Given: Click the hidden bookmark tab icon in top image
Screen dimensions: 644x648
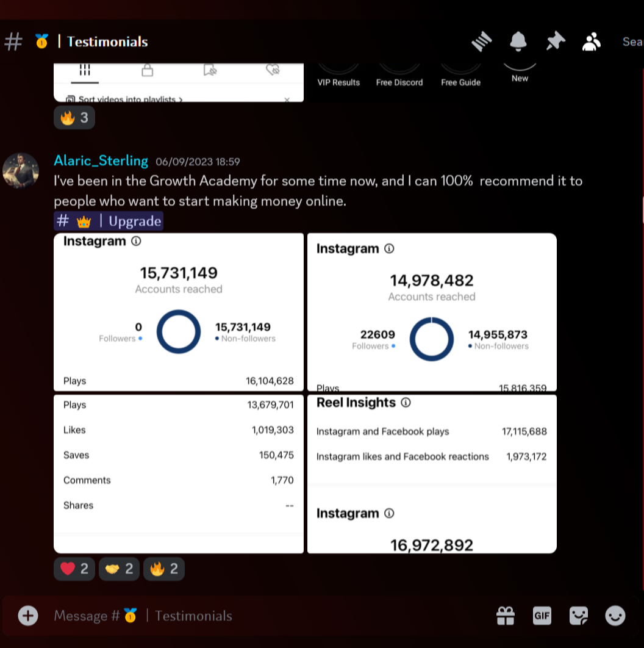Looking at the screenshot, I should [x=210, y=70].
